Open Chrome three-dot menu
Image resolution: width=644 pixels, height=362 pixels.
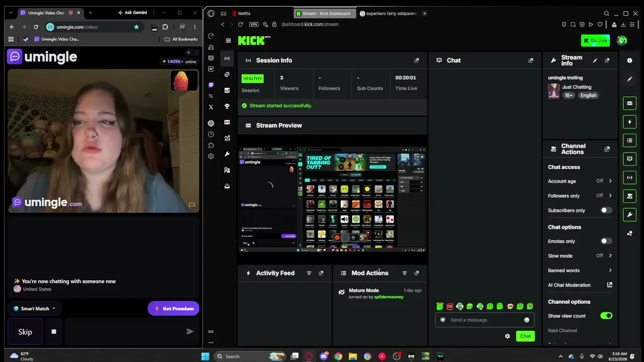[x=195, y=27]
